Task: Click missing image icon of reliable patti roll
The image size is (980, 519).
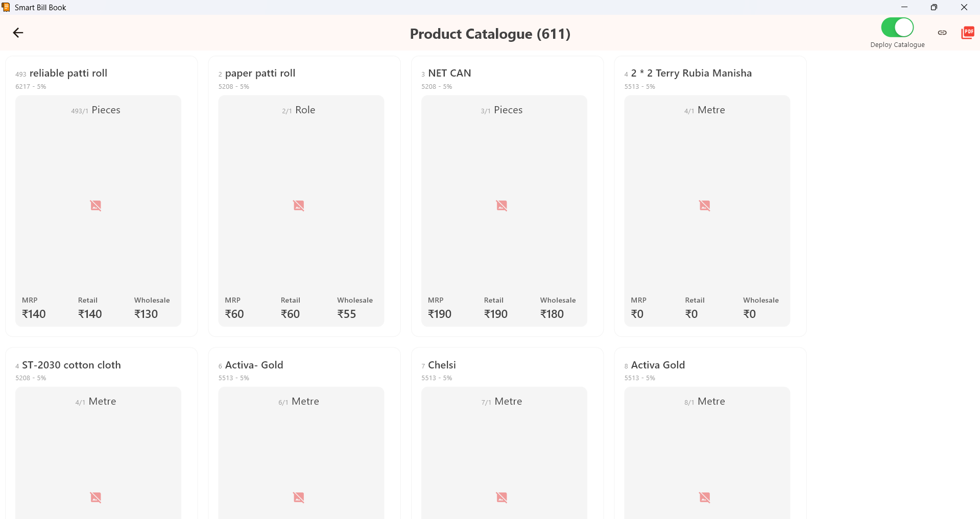Action: pyautogui.click(x=95, y=206)
